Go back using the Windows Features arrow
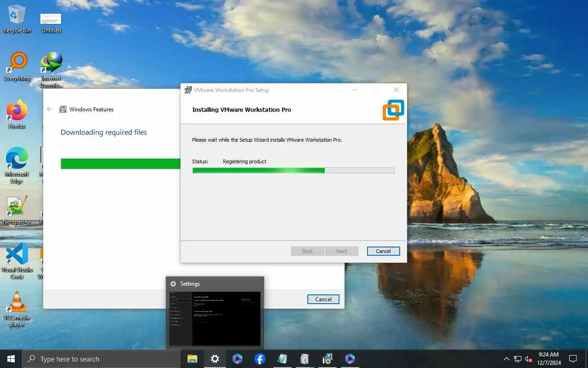Image resolution: width=588 pixels, height=368 pixels. 50,109
